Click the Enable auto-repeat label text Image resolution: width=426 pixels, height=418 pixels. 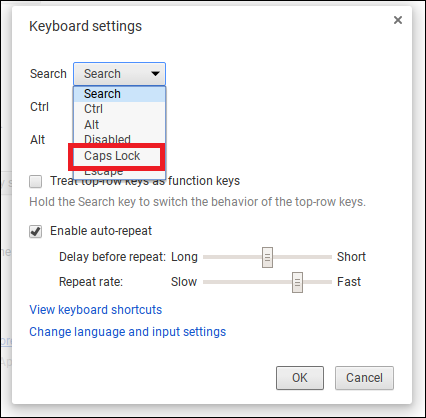coord(101,231)
